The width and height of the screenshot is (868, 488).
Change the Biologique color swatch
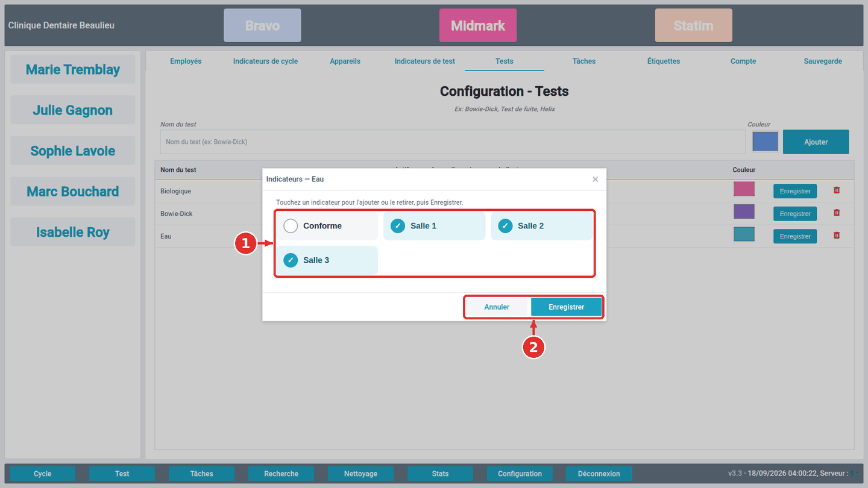point(744,189)
